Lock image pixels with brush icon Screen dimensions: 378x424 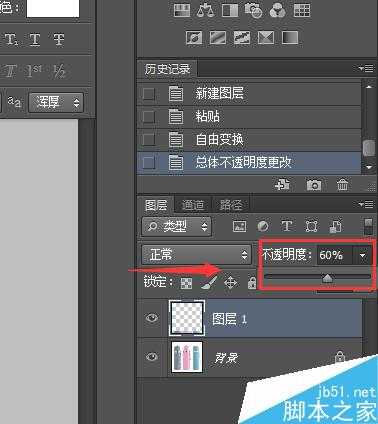click(x=209, y=282)
